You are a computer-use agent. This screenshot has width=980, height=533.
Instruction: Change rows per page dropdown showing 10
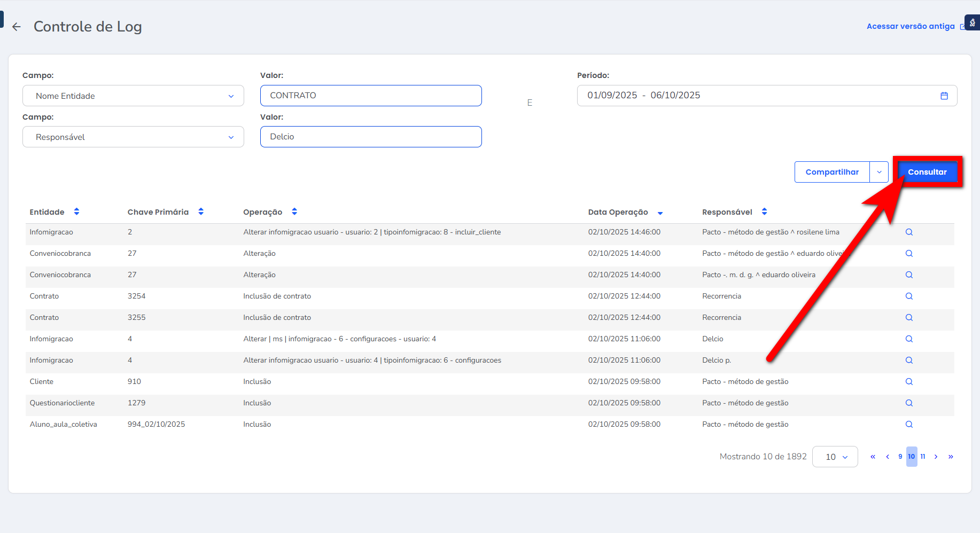tap(835, 457)
